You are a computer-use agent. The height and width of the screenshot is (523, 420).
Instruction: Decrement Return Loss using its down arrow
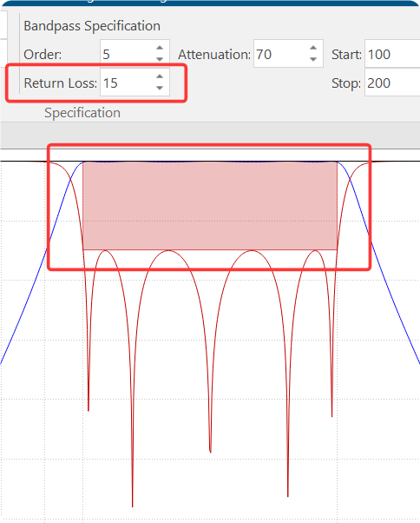click(160, 88)
